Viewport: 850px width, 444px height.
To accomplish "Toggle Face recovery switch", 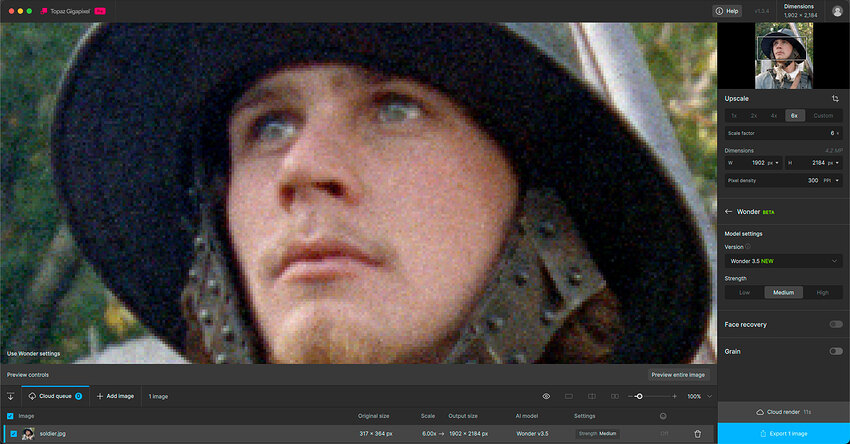I will [836, 325].
